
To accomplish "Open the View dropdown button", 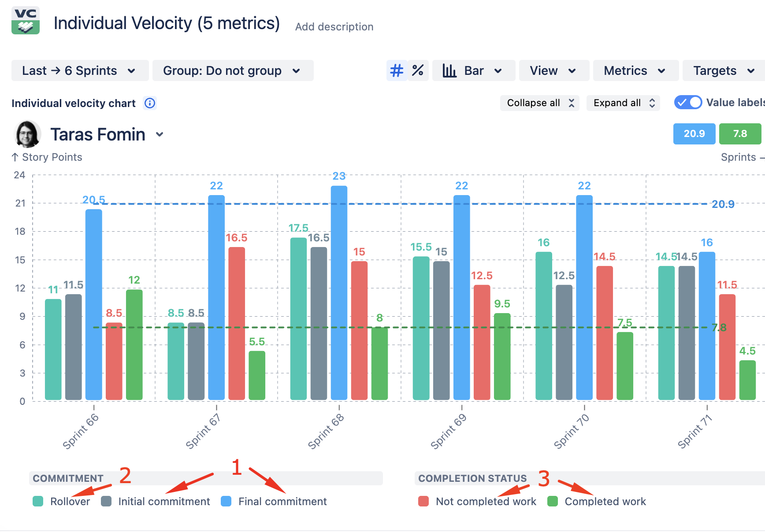I will 553,70.
